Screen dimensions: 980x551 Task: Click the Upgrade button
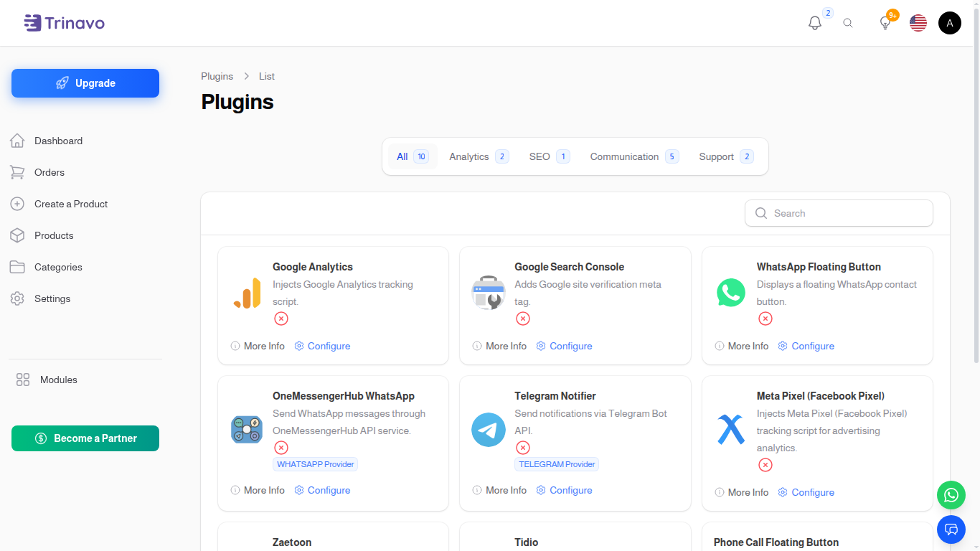pyautogui.click(x=85, y=83)
